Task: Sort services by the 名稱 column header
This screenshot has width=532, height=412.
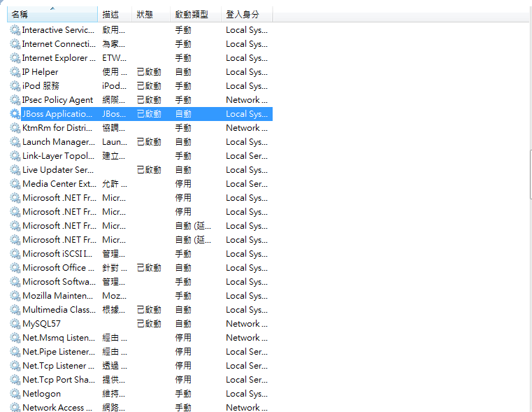Action: (x=52, y=14)
